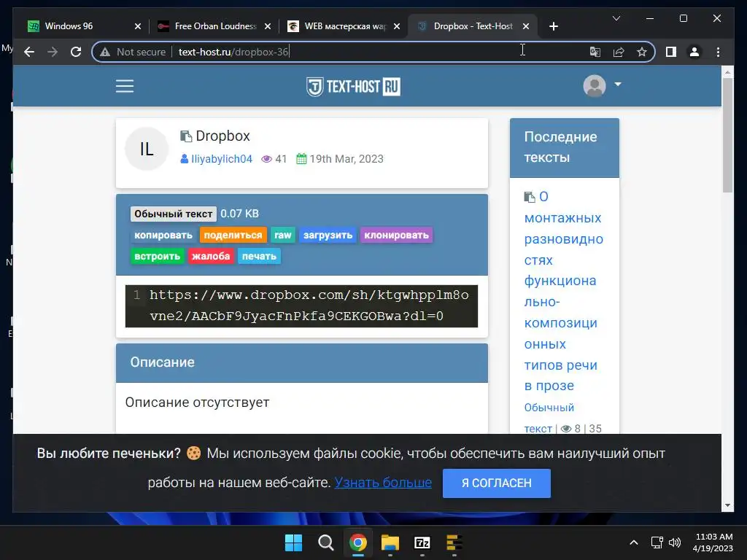Open the raw text view
747x560 pixels.
[x=283, y=236]
